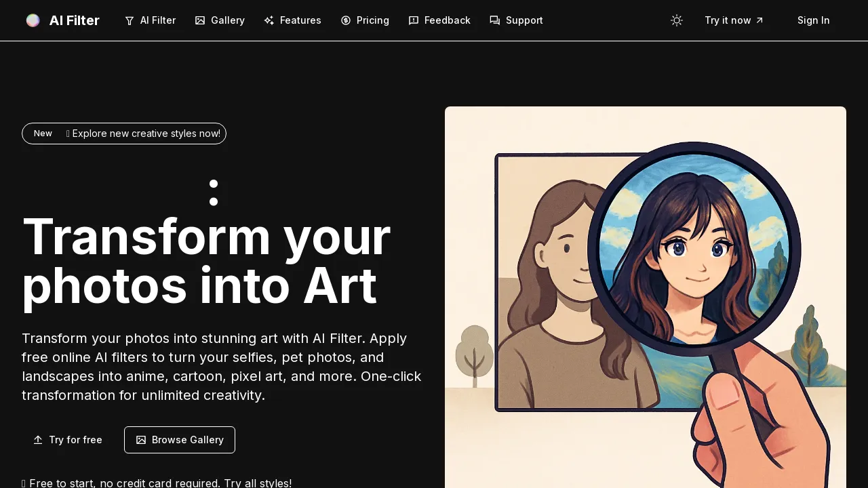Click the hero anime illustration image
Viewport: 868px width, 488px height.
pyautogui.click(x=646, y=298)
